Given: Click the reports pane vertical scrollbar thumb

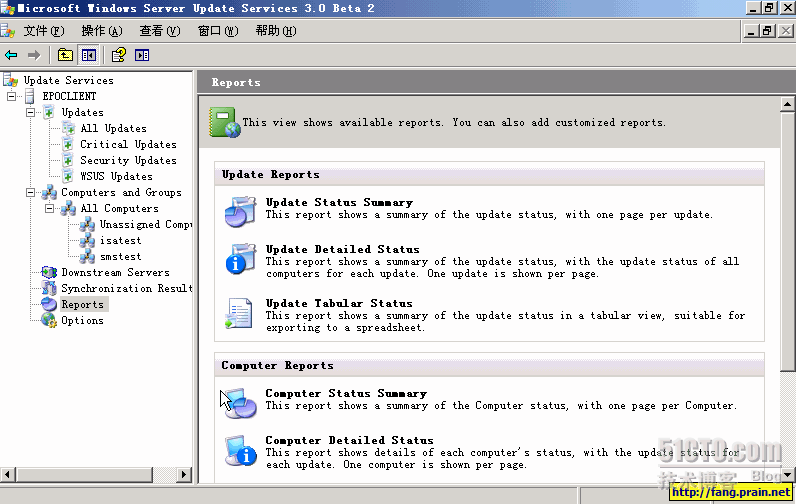Looking at the screenshot, I should [787, 242].
